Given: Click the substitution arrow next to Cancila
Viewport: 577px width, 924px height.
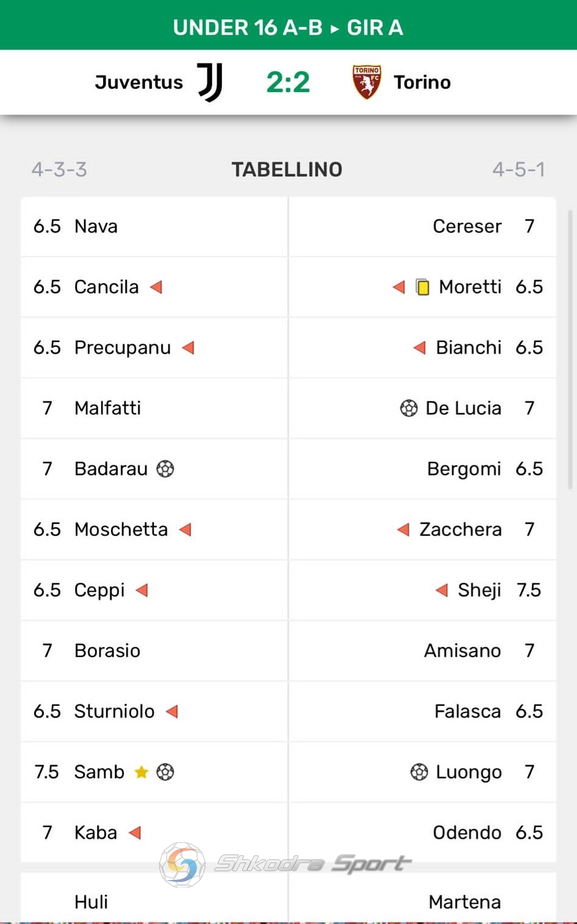Looking at the screenshot, I should pyautogui.click(x=156, y=286).
